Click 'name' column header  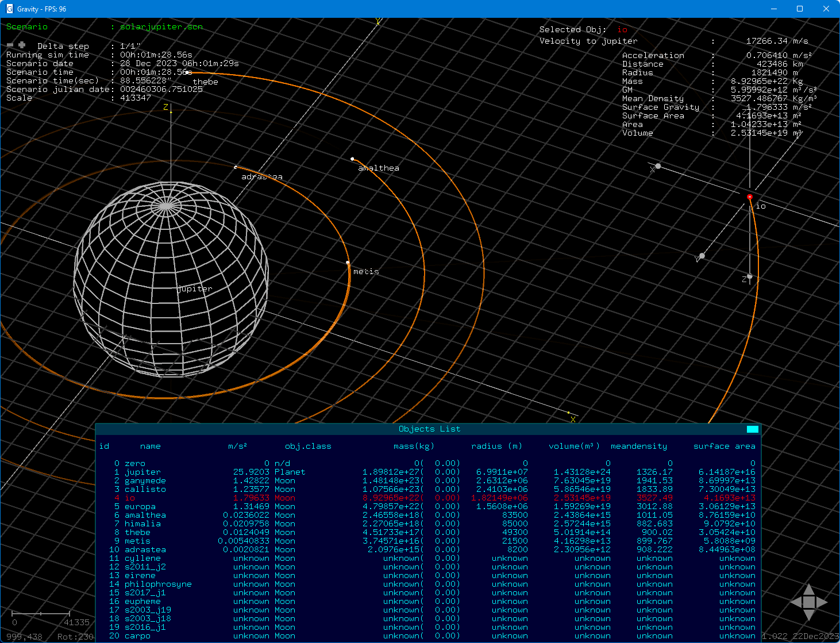tap(150, 446)
